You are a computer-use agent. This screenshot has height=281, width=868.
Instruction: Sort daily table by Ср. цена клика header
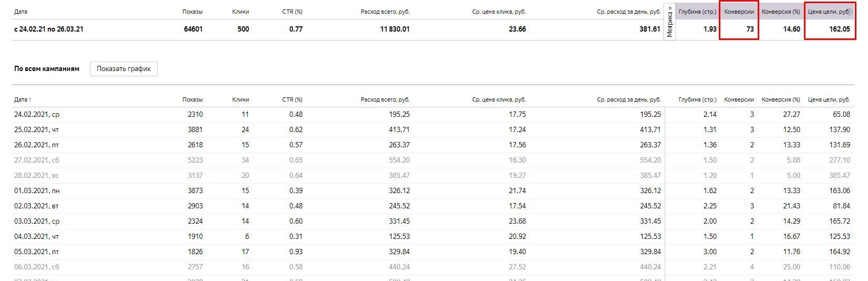(499, 99)
